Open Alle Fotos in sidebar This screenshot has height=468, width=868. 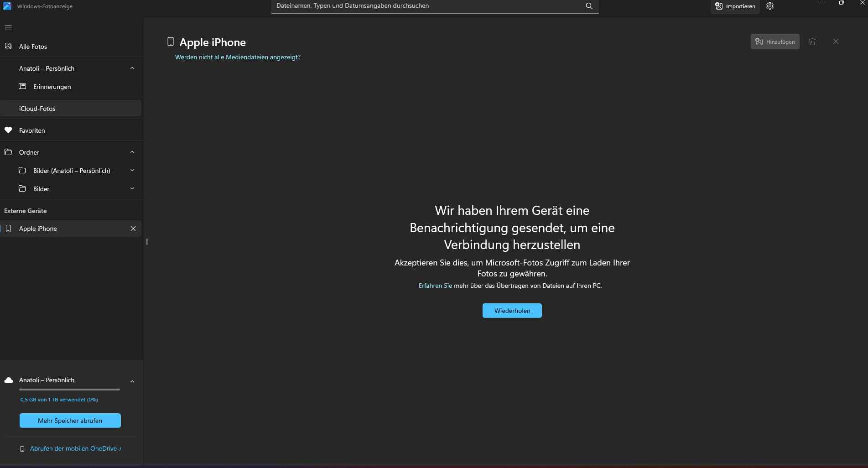point(71,47)
